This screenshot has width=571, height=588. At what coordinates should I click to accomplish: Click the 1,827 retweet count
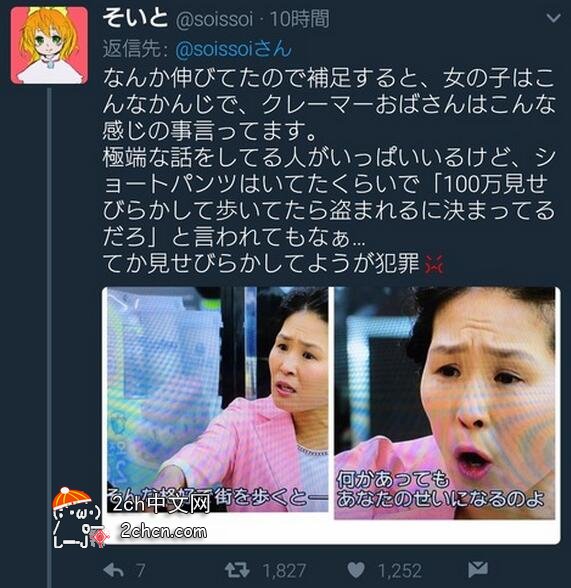(x=284, y=571)
